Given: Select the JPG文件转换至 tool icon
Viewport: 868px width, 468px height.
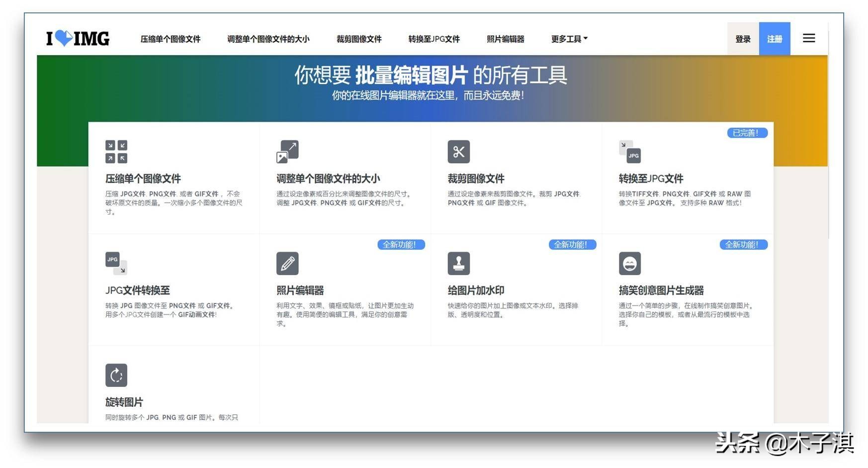Looking at the screenshot, I should click(x=115, y=264).
